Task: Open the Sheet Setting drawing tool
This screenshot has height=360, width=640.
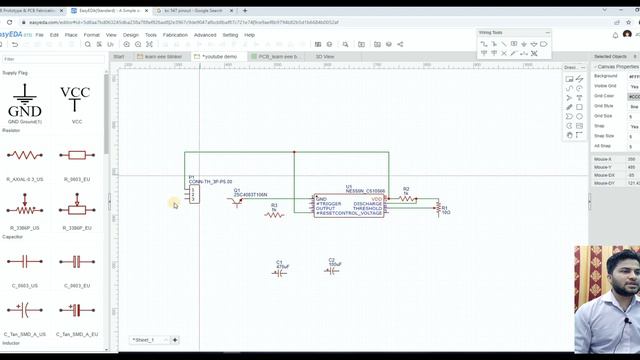Action: 569,79
